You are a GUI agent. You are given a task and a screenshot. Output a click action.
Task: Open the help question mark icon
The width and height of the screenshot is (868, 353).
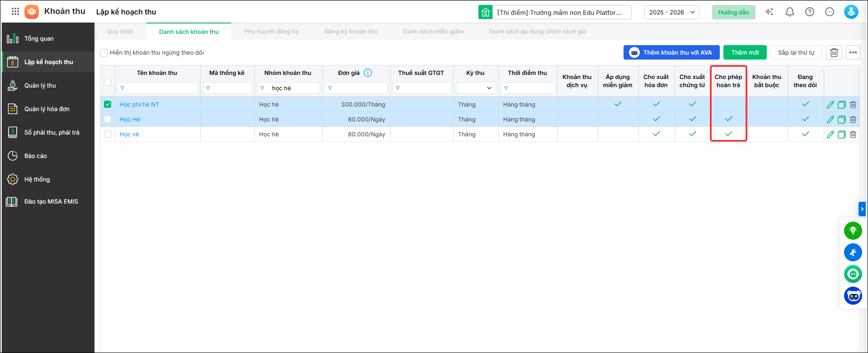[810, 12]
